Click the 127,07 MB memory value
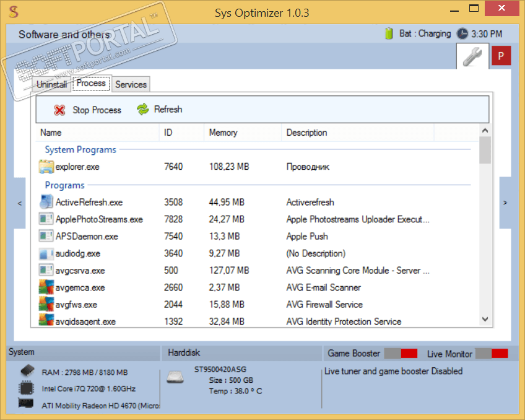The width and height of the screenshot is (525, 420). click(229, 270)
